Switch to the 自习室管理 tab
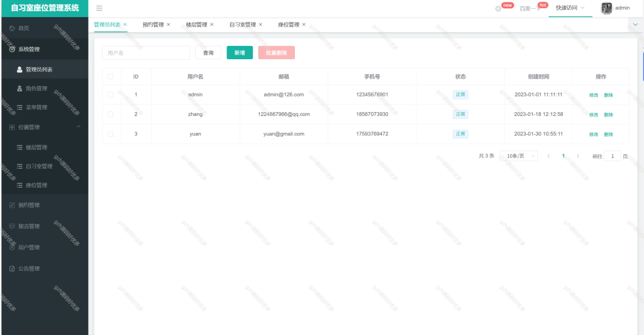The image size is (644, 335). (243, 25)
